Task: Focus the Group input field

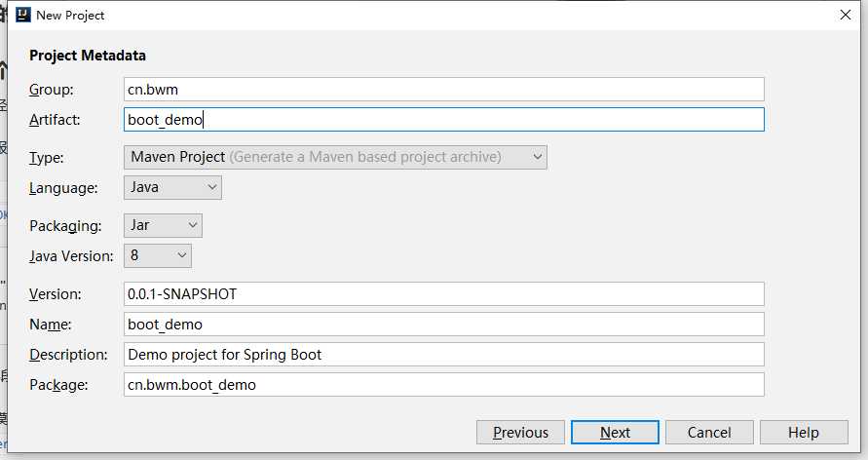Action: (444, 89)
